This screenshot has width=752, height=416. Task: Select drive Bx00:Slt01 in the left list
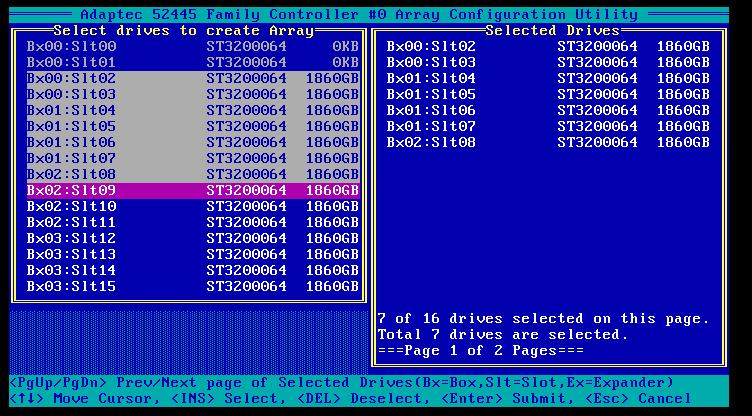[x=193, y=62]
